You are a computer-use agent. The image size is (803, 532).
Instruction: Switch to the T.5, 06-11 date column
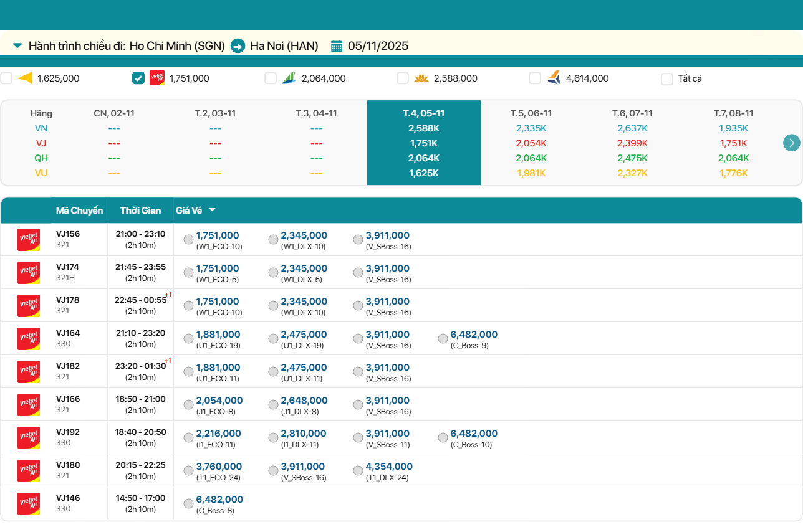pyautogui.click(x=531, y=113)
